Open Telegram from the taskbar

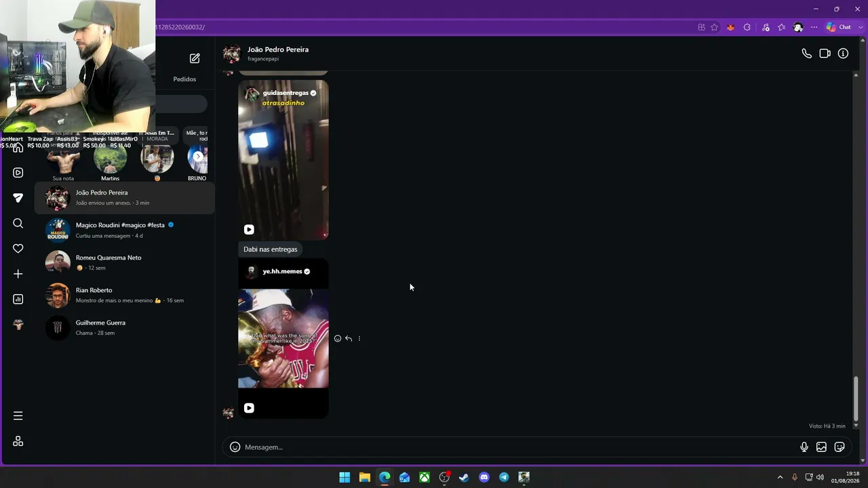[x=504, y=477]
